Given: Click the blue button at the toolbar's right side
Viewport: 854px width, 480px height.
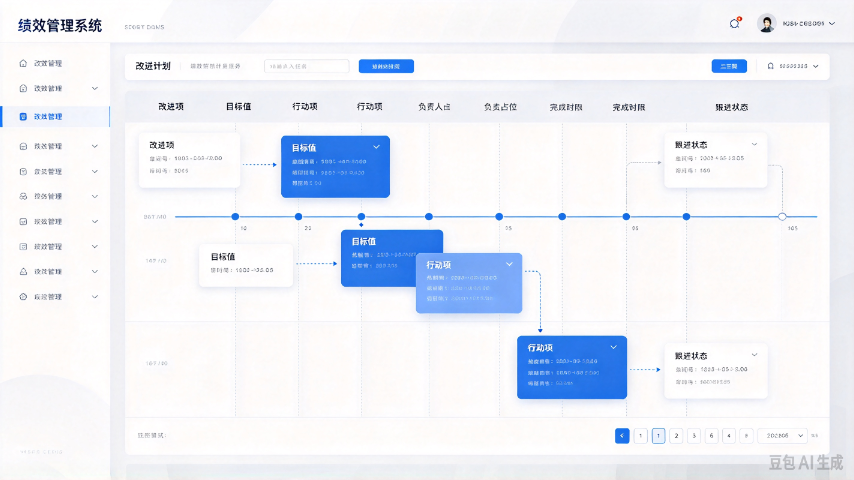Looking at the screenshot, I should (729, 66).
